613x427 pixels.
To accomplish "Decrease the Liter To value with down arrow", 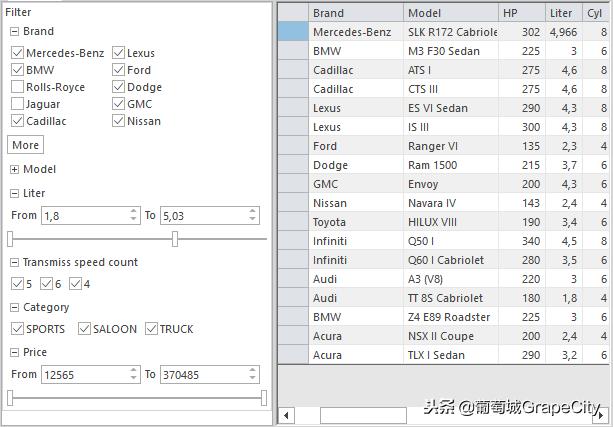I will 253,220.
